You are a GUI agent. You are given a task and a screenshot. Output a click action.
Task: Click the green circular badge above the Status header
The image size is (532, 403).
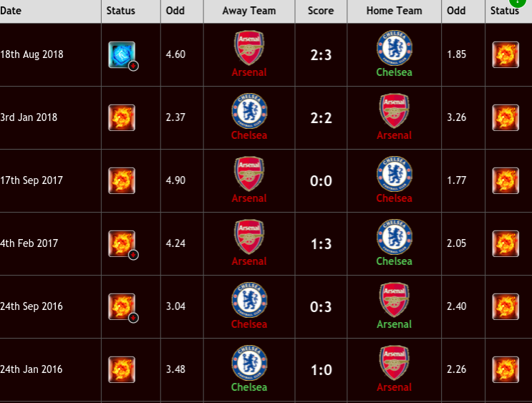click(517, 2)
